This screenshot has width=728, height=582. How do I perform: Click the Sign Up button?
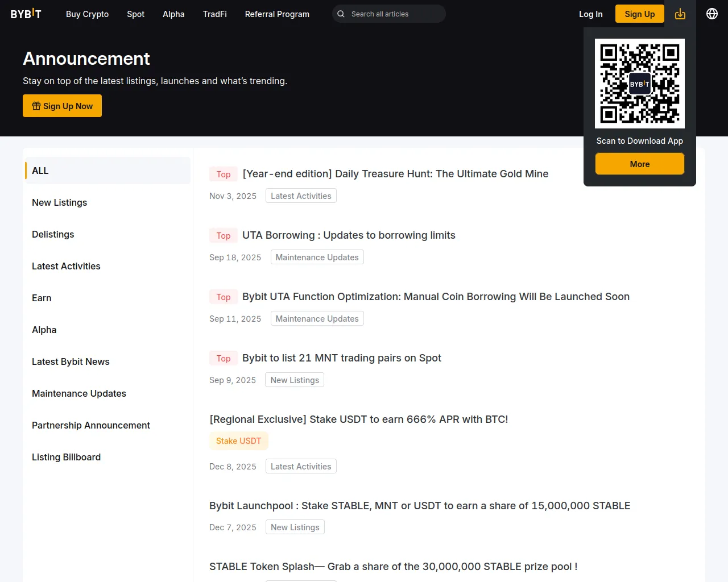point(639,14)
